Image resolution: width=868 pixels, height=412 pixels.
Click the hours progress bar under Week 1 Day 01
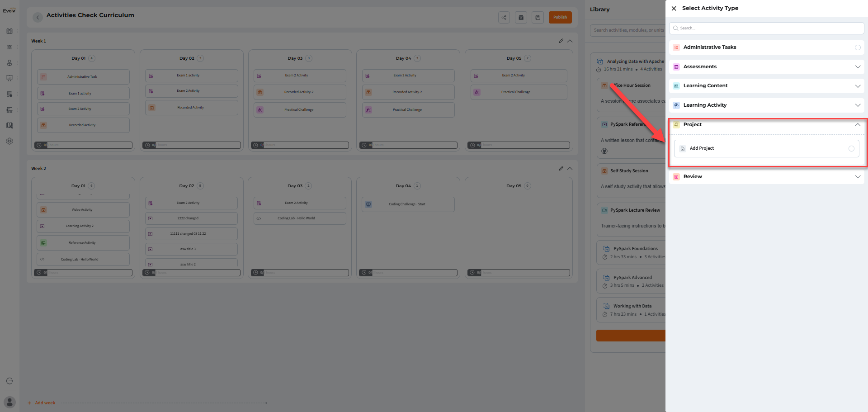(x=83, y=145)
